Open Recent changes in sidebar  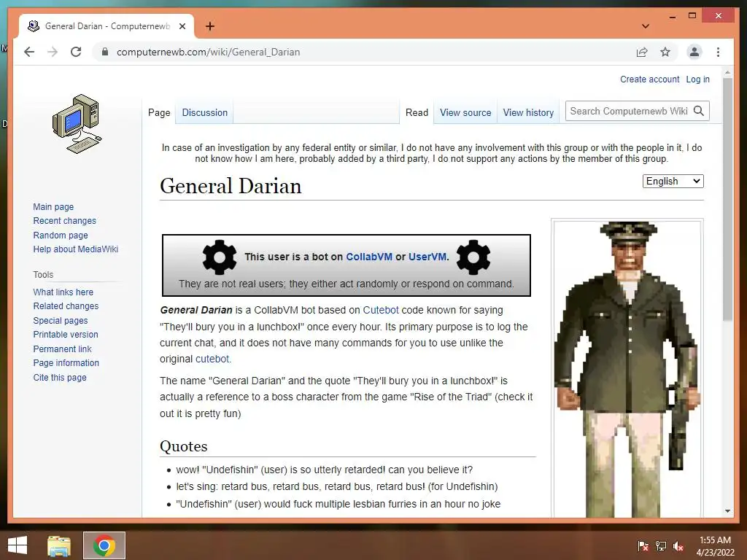coord(64,220)
